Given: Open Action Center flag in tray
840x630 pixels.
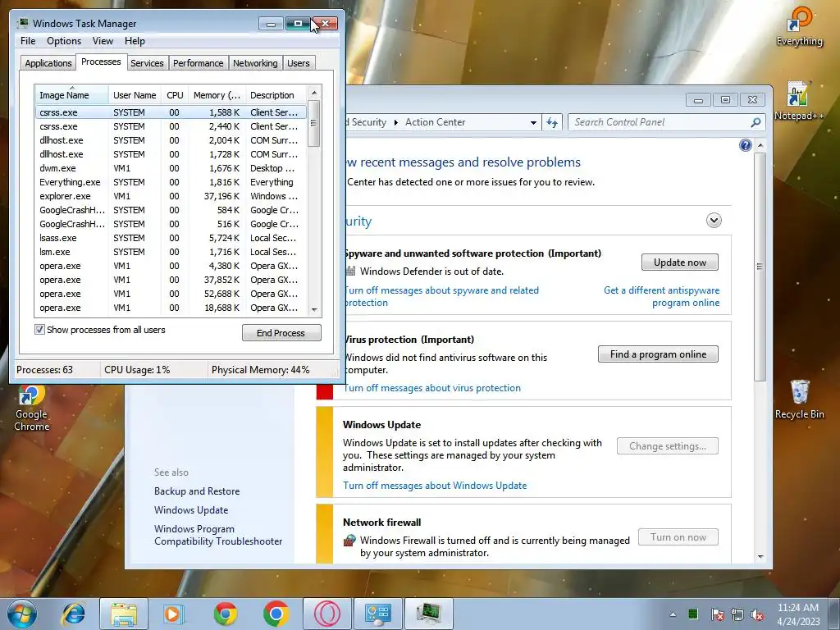Looking at the screenshot, I should pos(717,614).
